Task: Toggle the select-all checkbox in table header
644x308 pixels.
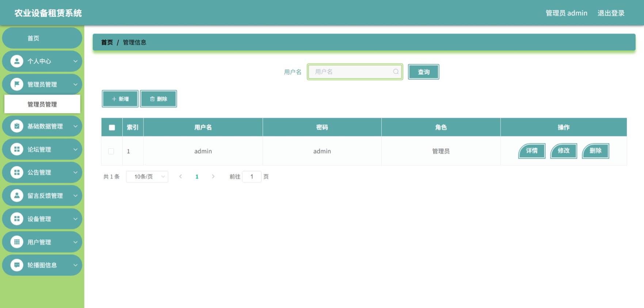Action: click(x=112, y=127)
